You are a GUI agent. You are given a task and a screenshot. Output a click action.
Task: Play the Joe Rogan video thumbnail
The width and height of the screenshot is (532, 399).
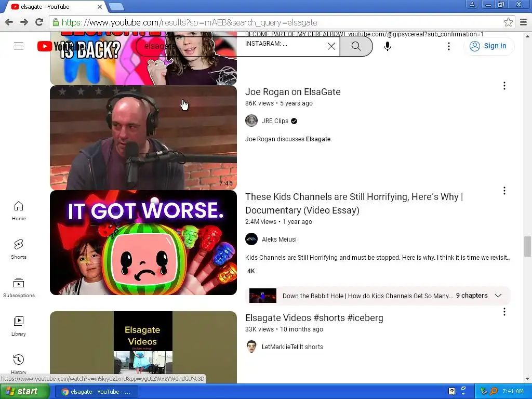click(143, 137)
